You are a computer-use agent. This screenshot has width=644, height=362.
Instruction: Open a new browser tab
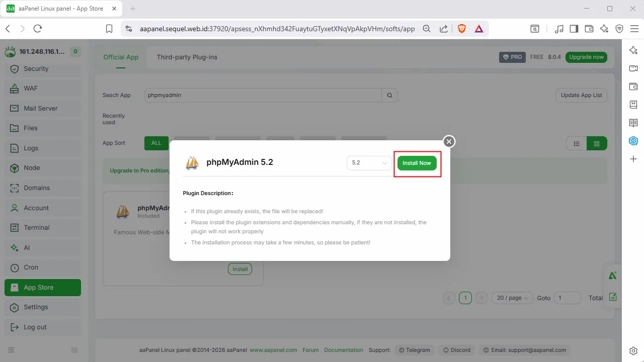coord(133,9)
